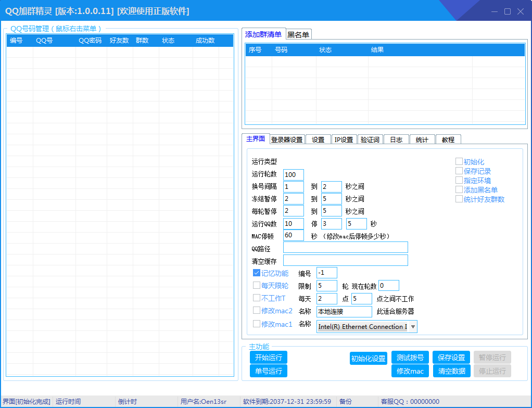Click the 换号间隔 minimum seconds field

[x=294, y=186]
